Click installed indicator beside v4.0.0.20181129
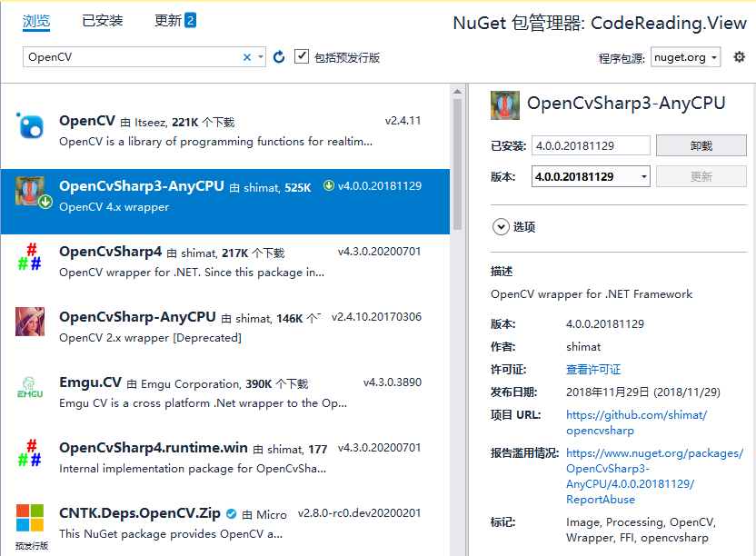The image size is (756, 556). point(329,185)
